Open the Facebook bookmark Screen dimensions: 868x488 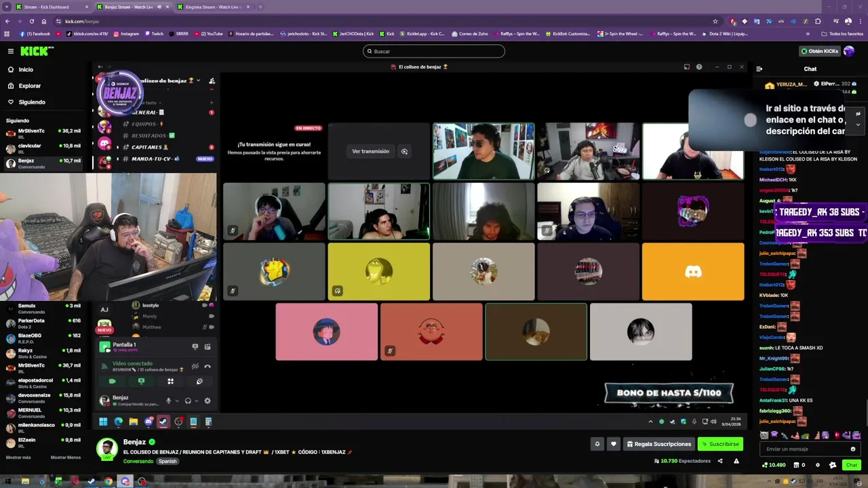35,34
